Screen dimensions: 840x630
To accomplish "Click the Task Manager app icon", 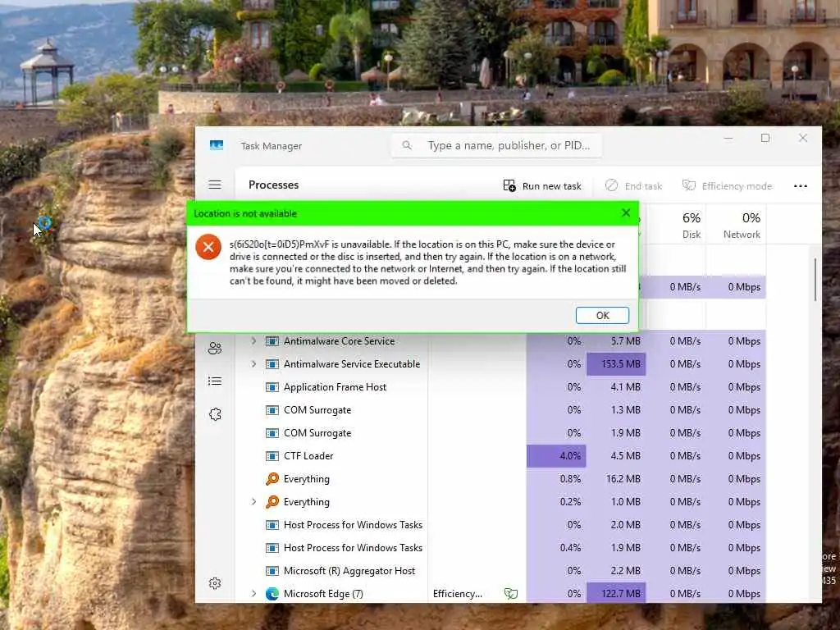I will point(217,145).
